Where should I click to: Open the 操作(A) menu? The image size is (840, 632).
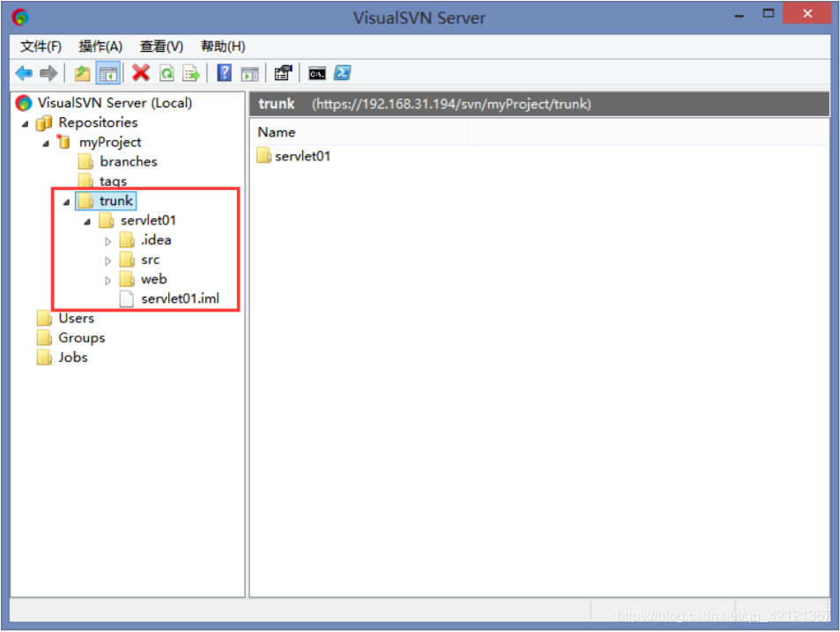pyautogui.click(x=100, y=47)
